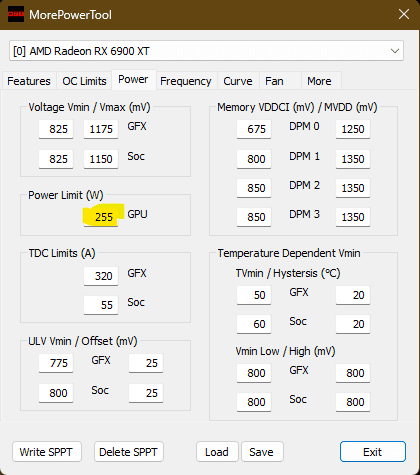Click the 'MorePowerTool' window title text
This screenshot has width=420, height=475.
pyautogui.click(x=70, y=15)
